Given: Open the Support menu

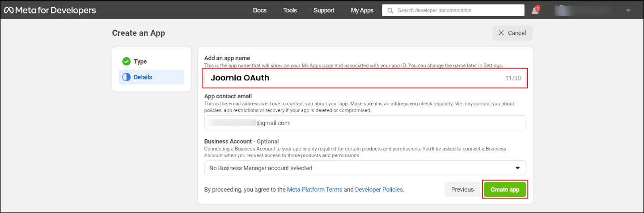Looking at the screenshot, I should 324,10.
